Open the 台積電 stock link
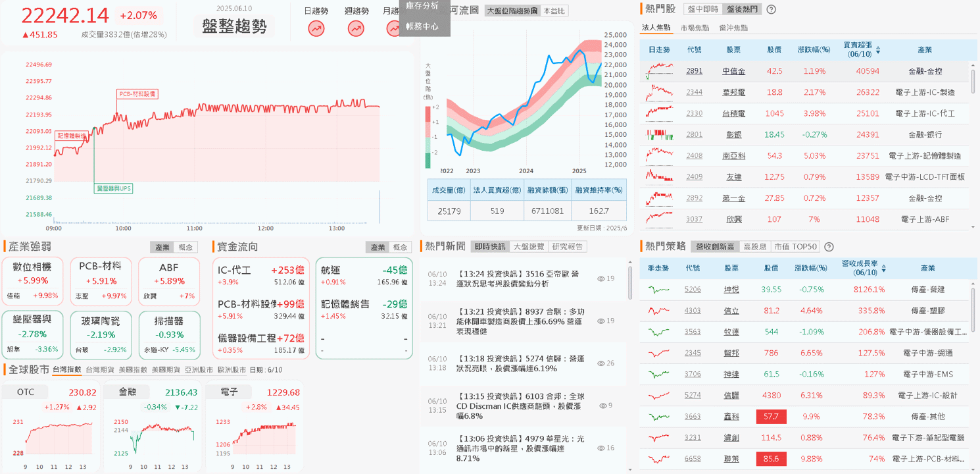 tap(733, 113)
